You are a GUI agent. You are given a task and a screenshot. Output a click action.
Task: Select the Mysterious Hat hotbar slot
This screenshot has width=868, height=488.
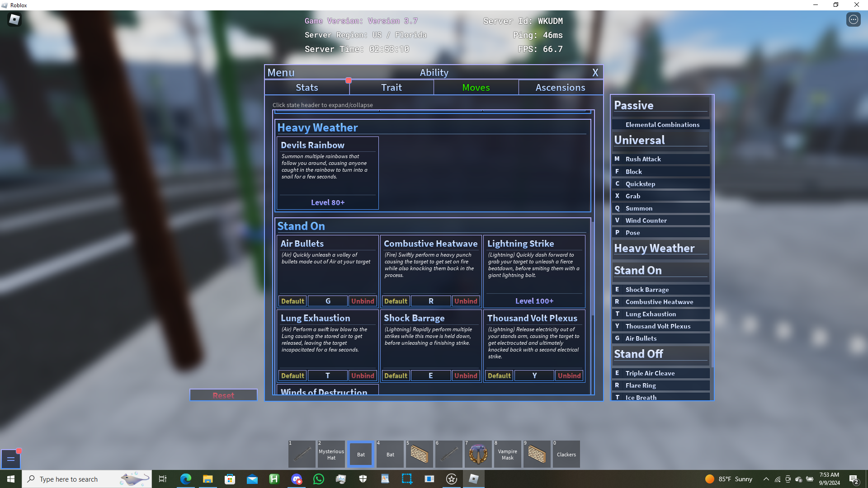(x=331, y=454)
